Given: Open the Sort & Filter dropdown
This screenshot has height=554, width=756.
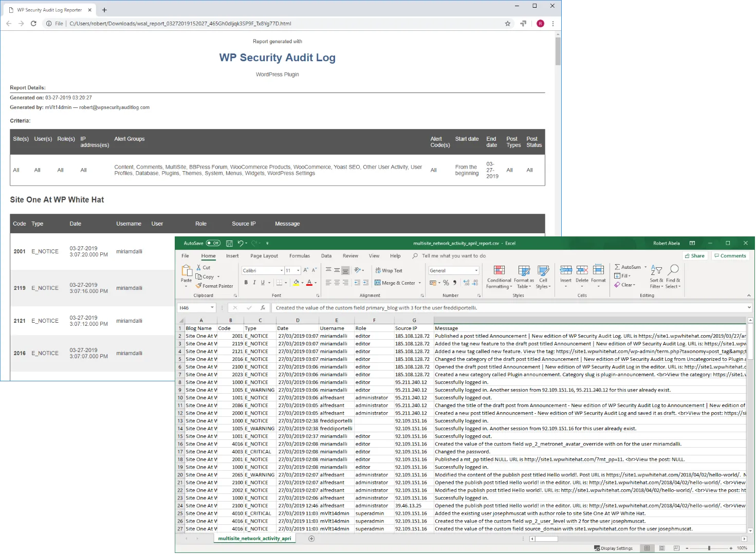Looking at the screenshot, I should click(x=656, y=277).
